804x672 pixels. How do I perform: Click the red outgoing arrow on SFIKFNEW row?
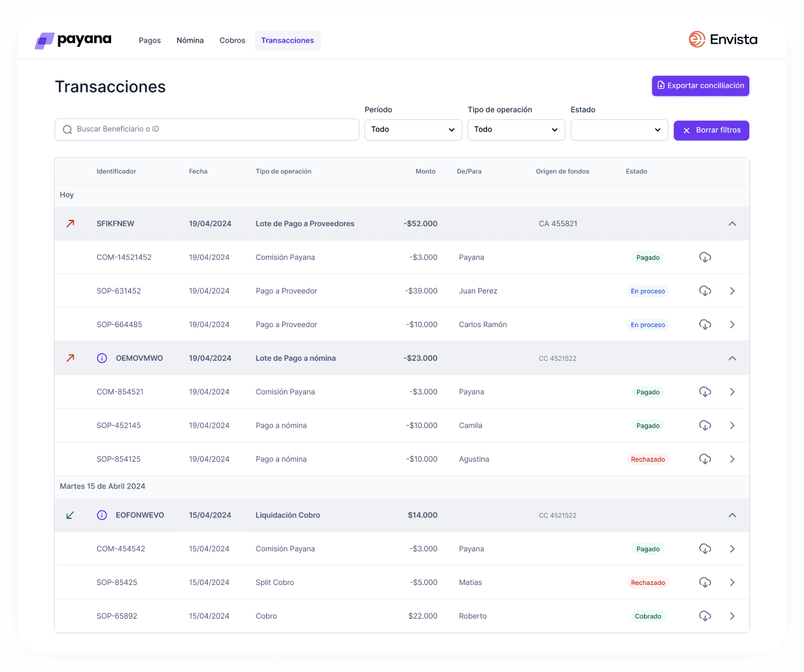[70, 224]
